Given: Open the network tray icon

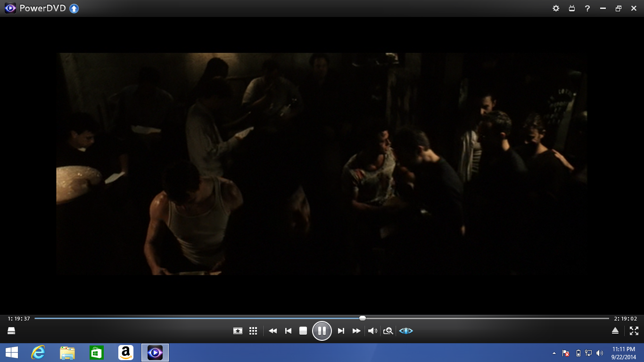Looking at the screenshot, I should point(588,353).
